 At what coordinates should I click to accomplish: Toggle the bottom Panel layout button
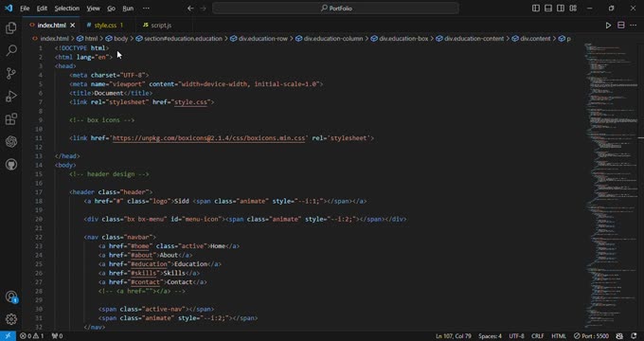click(548, 9)
